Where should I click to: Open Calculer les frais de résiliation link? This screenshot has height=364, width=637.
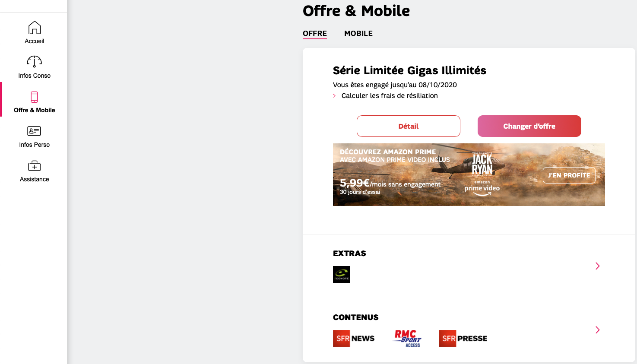[x=390, y=96]
